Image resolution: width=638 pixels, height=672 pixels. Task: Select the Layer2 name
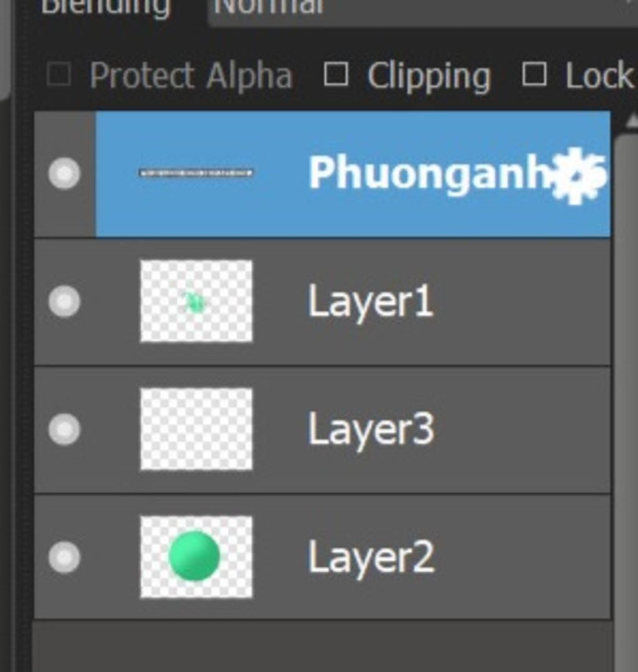pyautogui.click(x=371, y=557)
